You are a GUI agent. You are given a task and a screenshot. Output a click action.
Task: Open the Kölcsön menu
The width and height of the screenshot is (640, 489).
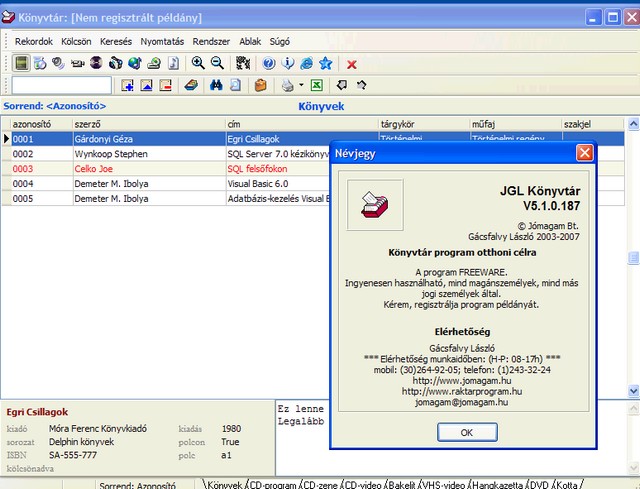[x=76, y=42]
